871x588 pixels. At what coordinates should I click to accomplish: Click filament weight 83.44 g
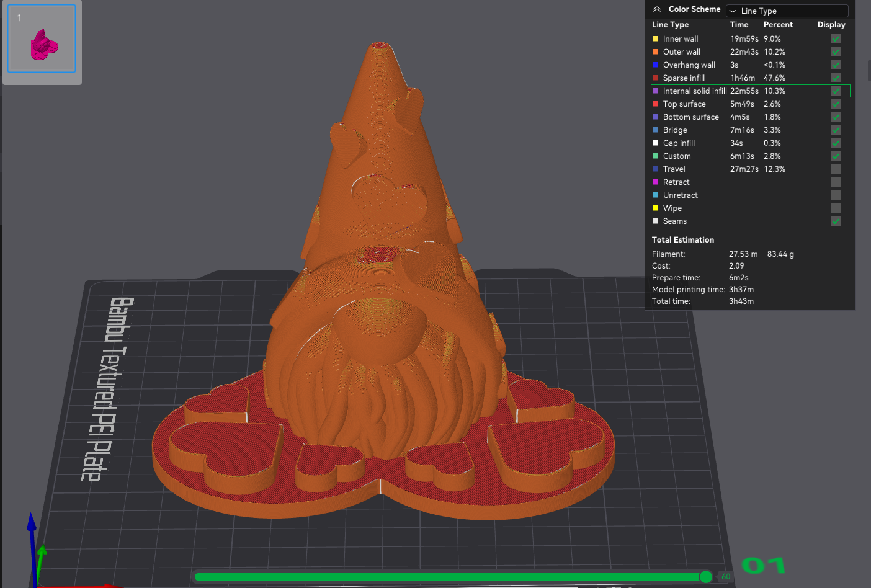[x=780, y=254]
